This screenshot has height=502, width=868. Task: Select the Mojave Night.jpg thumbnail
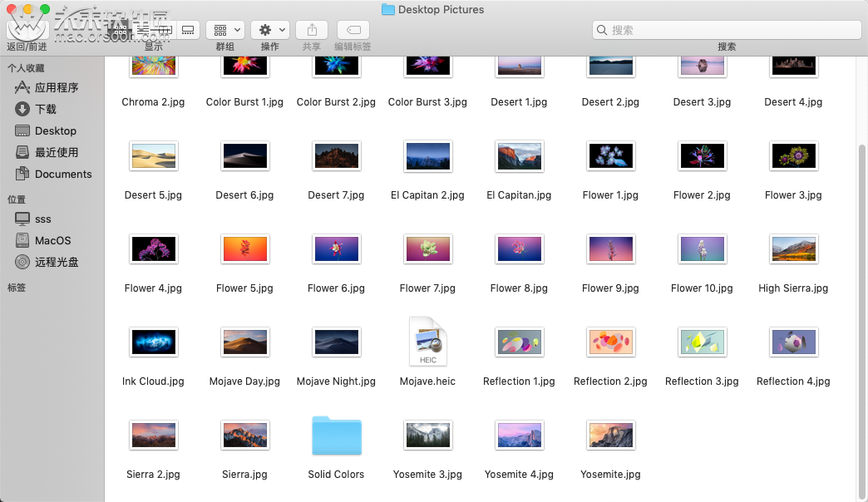point(337,342)
